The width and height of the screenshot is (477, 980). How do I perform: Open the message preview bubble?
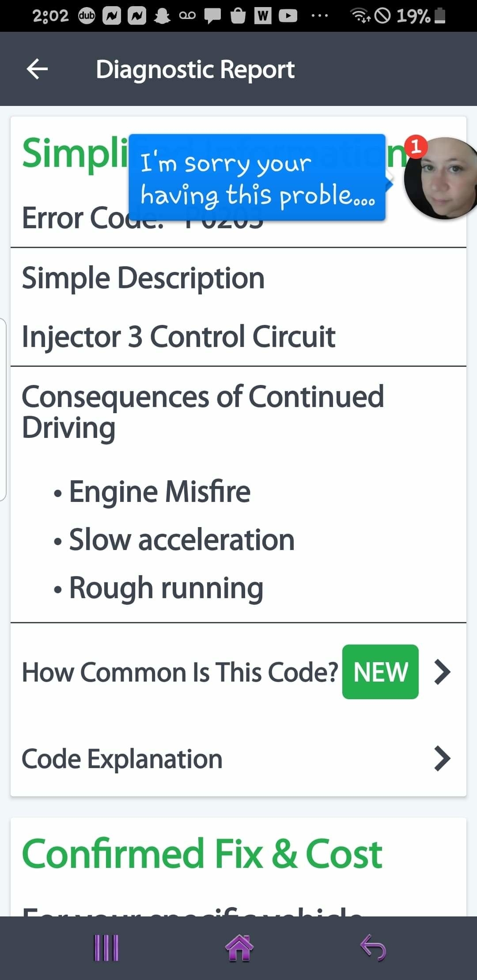click(x=257, y=178)
